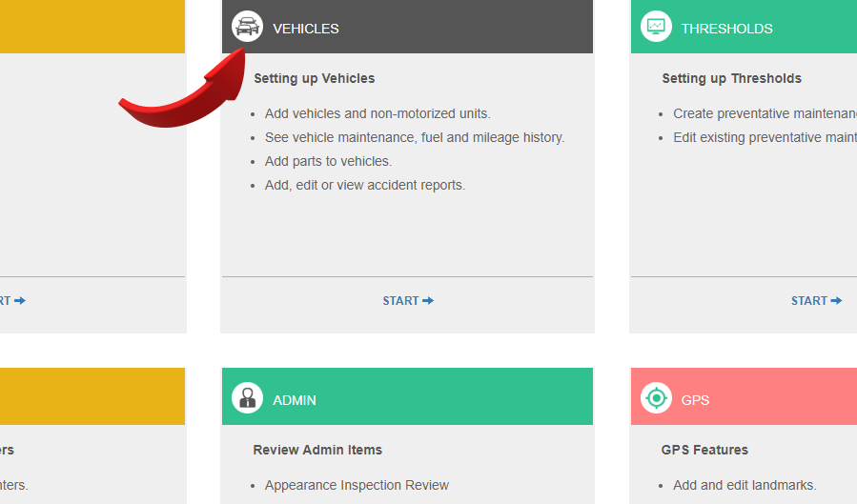Click the Admin person icon
The image size is (857, 504).
[x=247, y=397]
